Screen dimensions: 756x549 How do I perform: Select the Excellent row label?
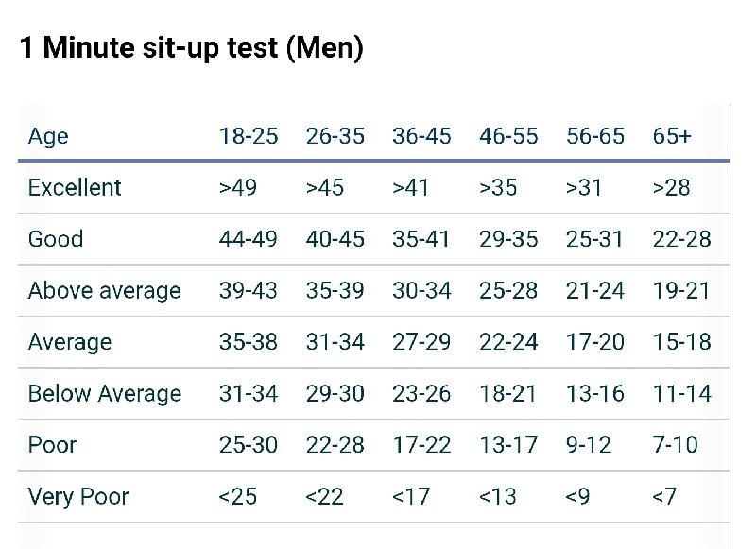coord(75,187)
